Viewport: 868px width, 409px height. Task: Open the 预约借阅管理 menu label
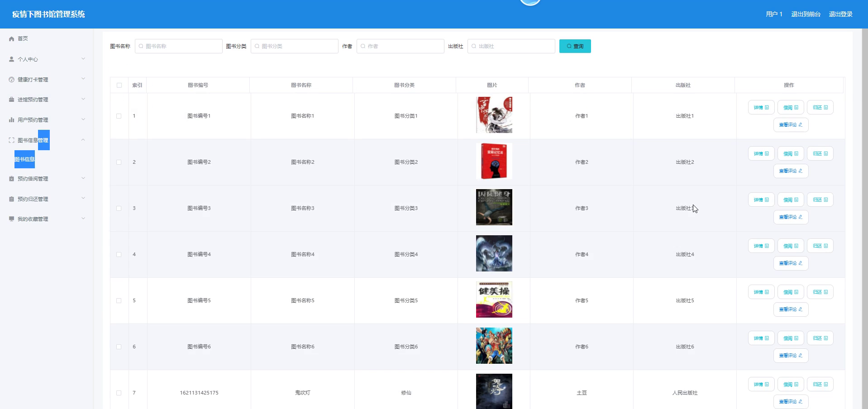point(33,179)
